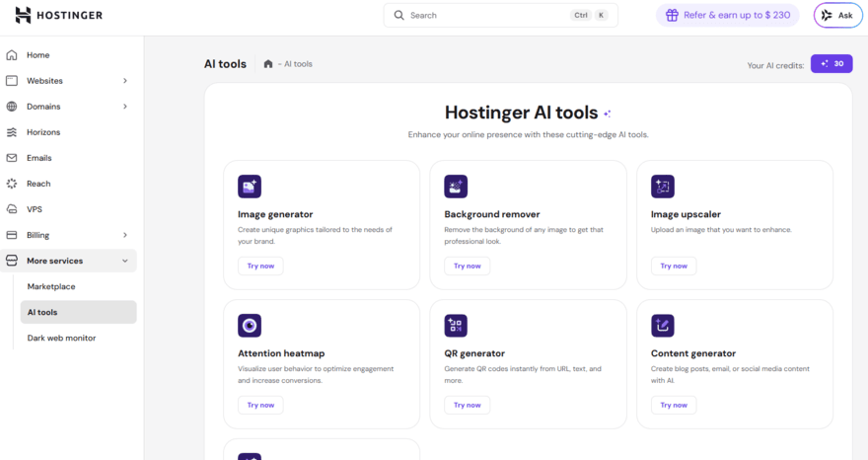Click the Websites sidebar icon
868x460 pixels.
[x=12, y=81]
